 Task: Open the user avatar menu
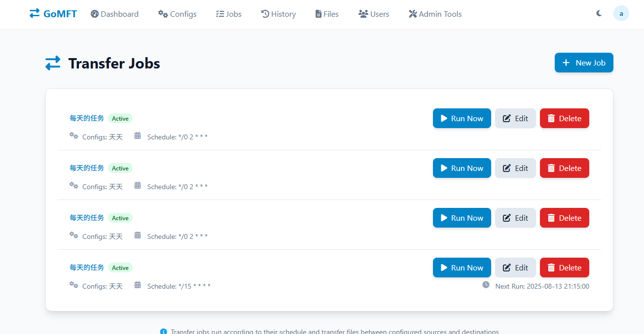621,14
